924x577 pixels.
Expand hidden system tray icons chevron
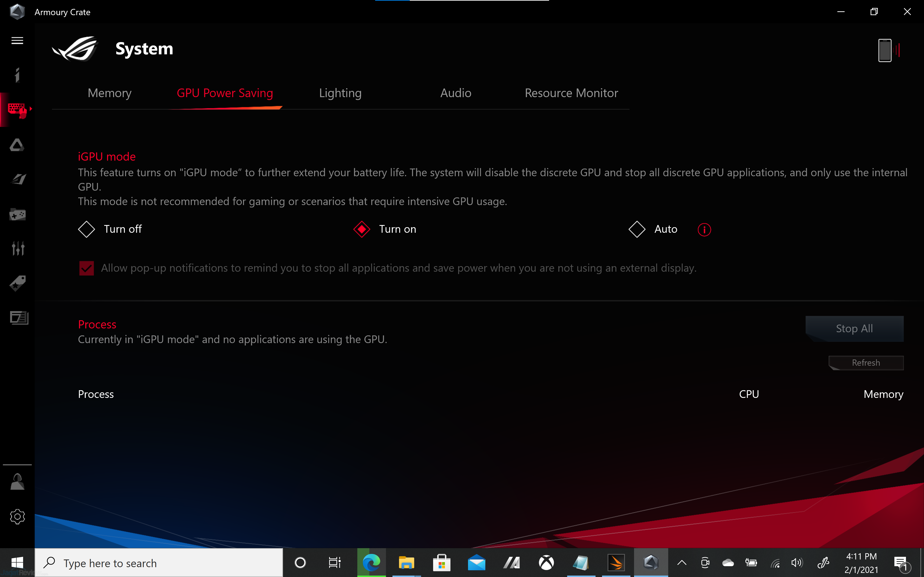pyautogui.click(x=681, y=563)
